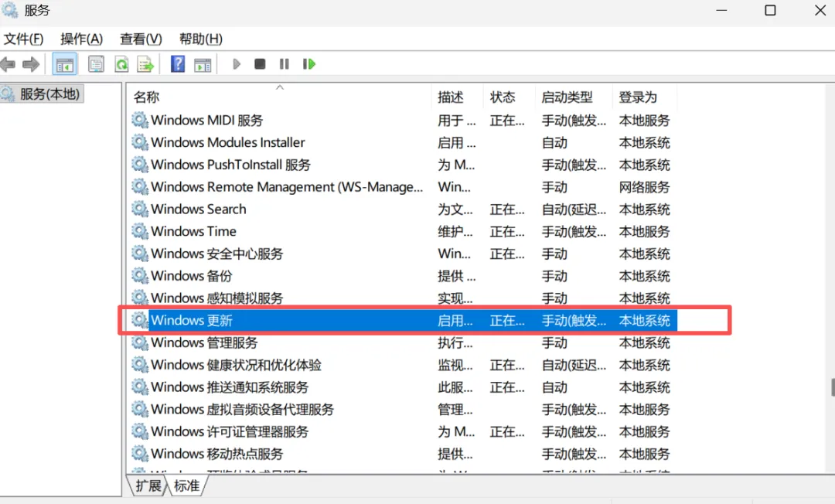
Task: Click the Restart Service green button
Action: coord(308,64)
